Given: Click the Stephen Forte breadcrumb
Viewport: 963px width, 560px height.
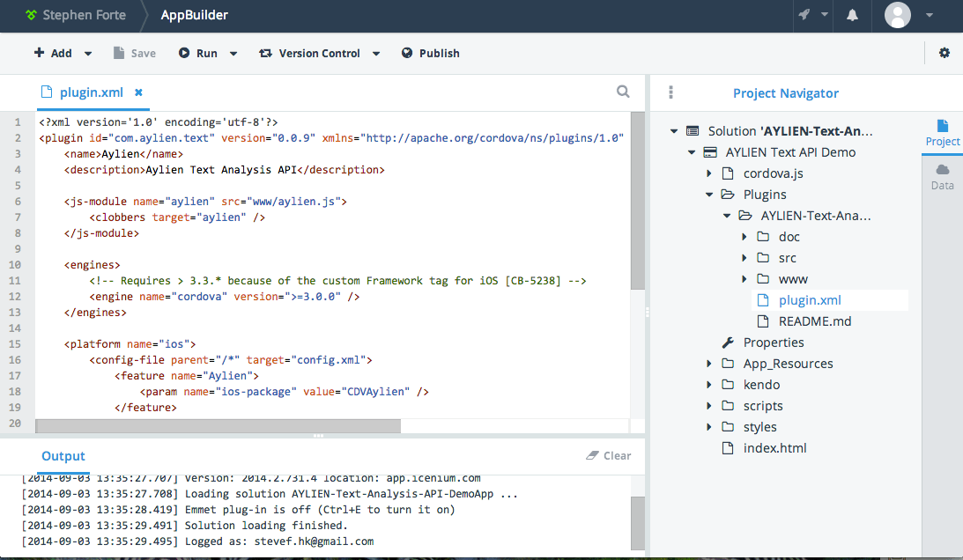Looking at the screenshot, I should click(x=76, y=15).
